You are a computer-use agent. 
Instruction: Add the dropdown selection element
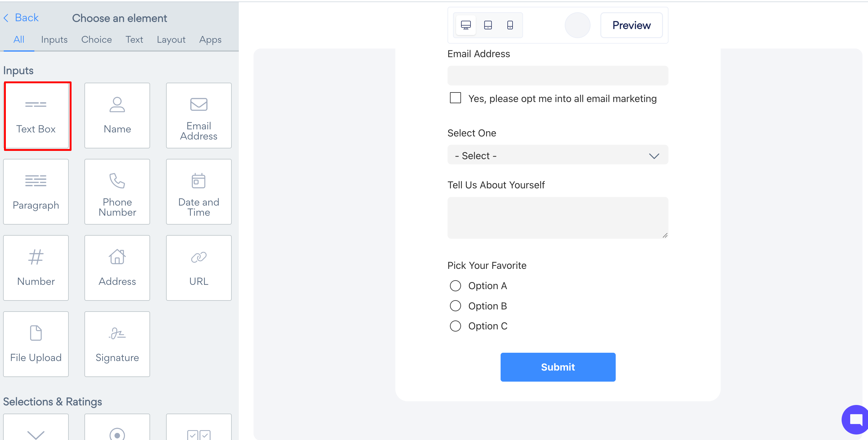click(x=36, y=427)
